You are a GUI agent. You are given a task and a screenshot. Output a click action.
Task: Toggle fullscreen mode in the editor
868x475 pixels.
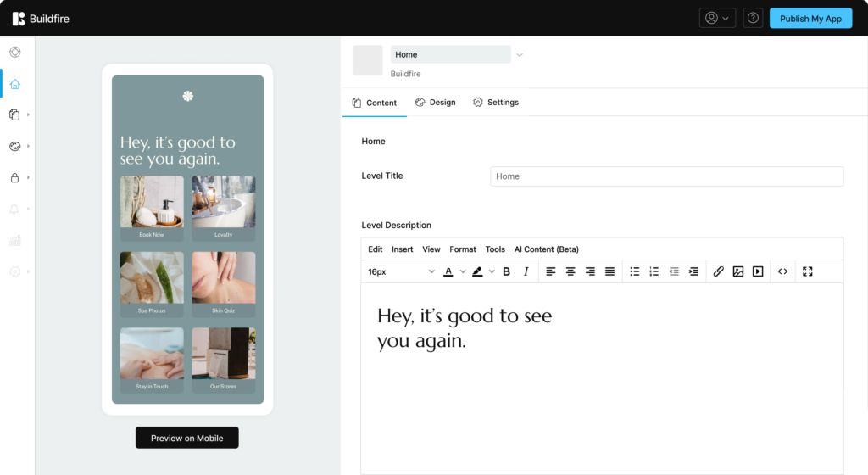[808, 271]
